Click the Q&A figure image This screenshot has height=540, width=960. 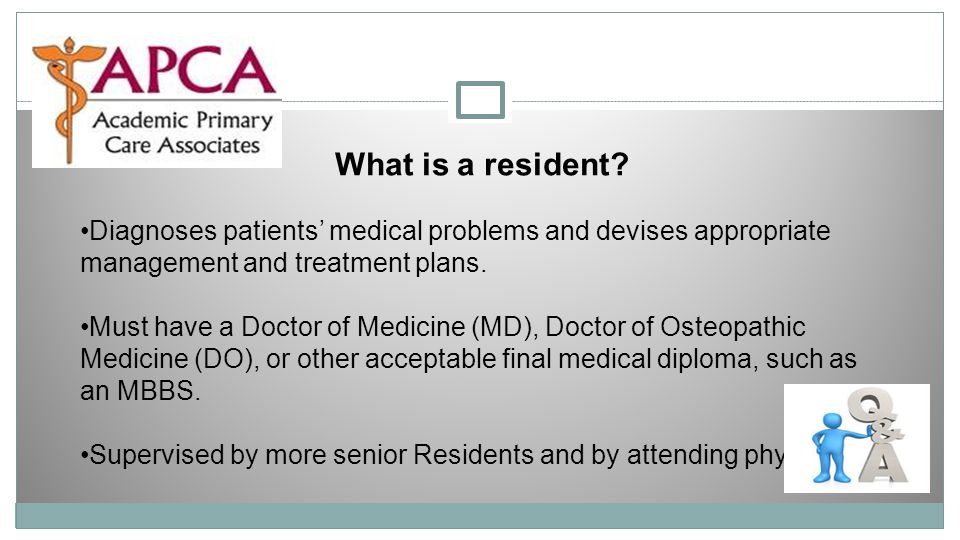[x=857, y=438]
